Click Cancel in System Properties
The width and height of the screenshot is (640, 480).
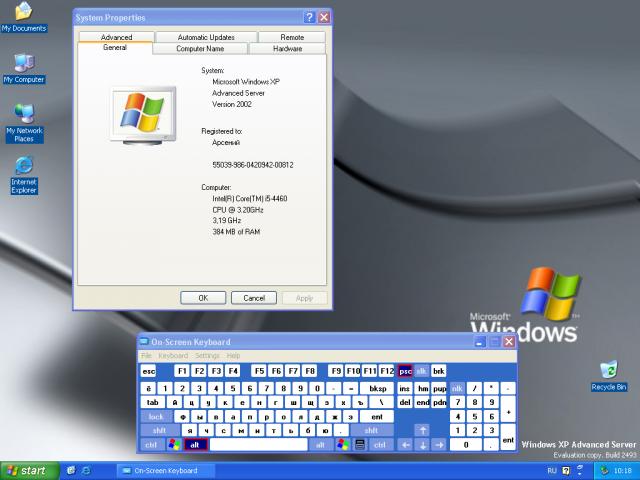(x=254, y=298)
